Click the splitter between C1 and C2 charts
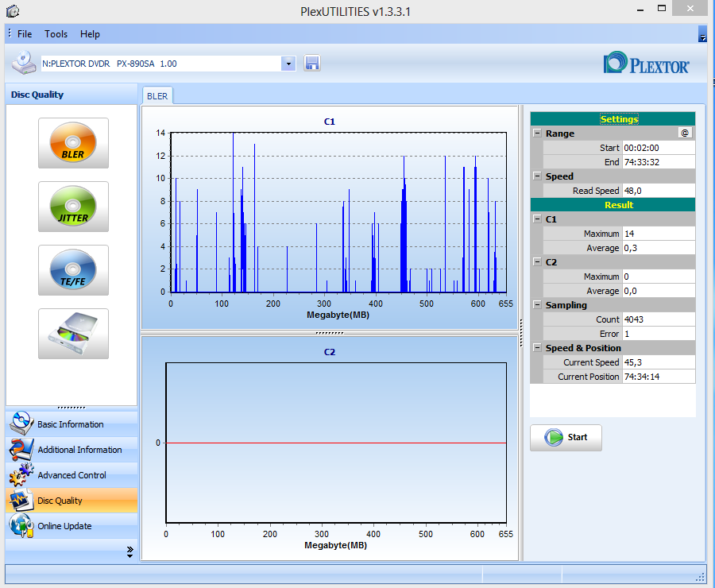The height and width of the screenshot is (588, 715). click(329, 333)
